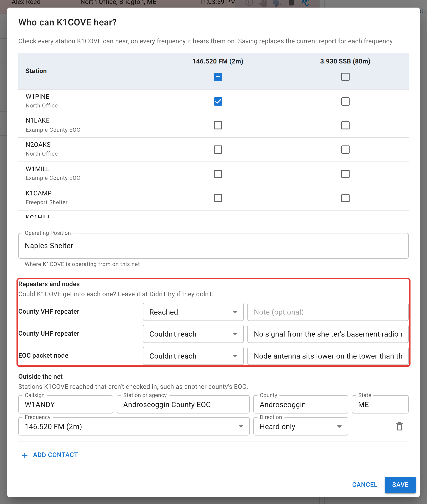Click the County VHF repeater note field
This screenshot has height=504, width=427.
click(x=328, y=312)
